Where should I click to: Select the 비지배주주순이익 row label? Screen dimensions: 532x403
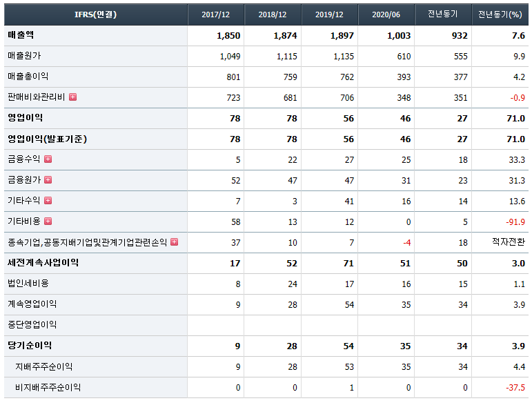pos(48,387)
